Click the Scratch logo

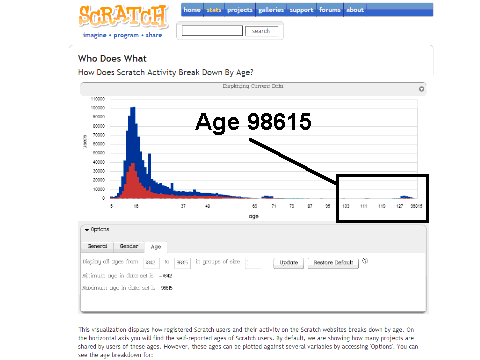[123, 16]
